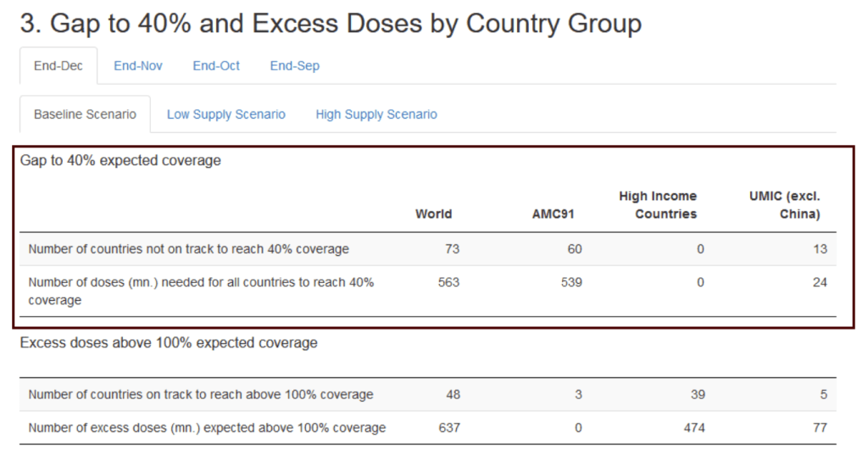Click the World value 637 excess doses
This screenshot has height=461, width=868.
point(449,428)
